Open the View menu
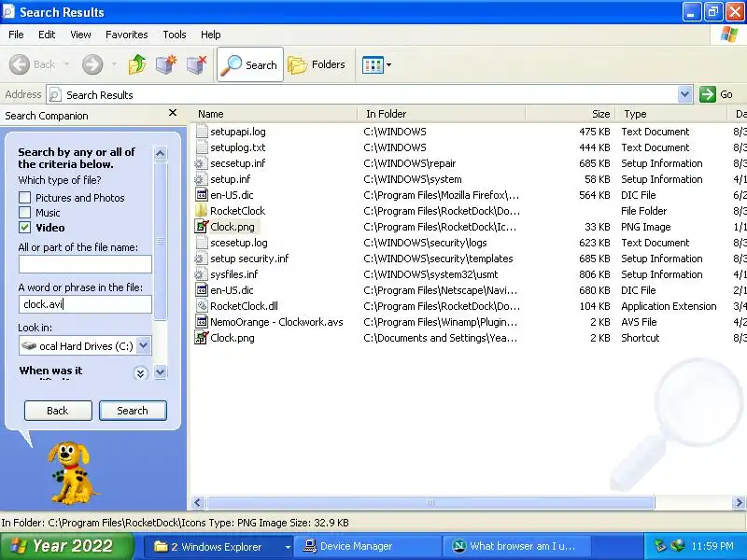 coord(80,35)
